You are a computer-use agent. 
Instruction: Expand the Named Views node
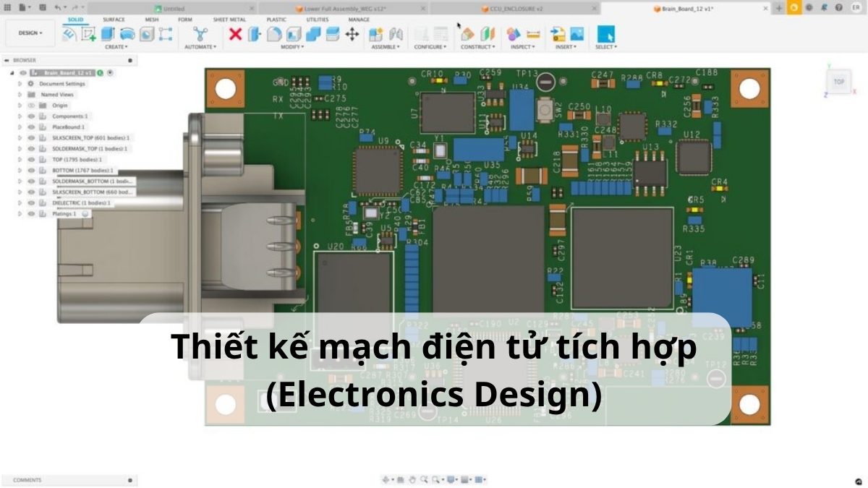coord(20,95)
